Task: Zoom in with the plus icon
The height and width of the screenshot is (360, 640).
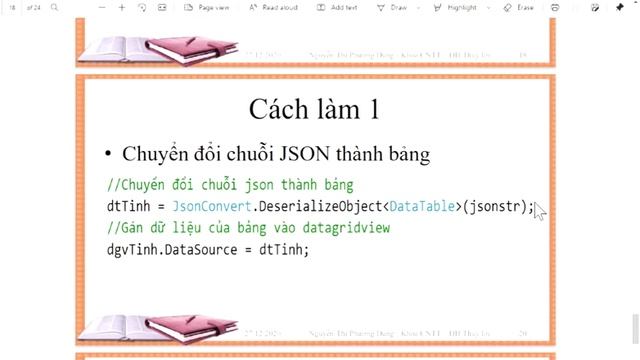Action: tap(122, 7)
